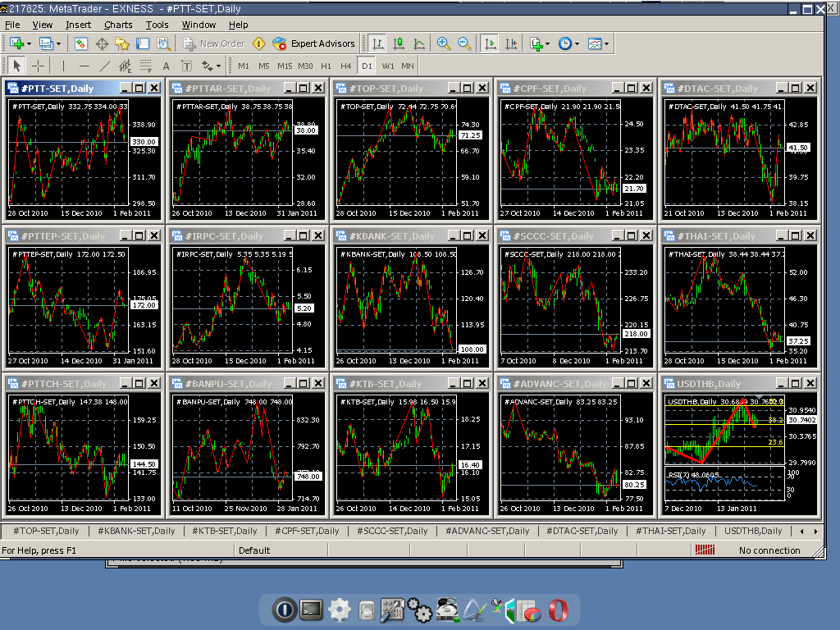Screen dimensions: 840x630
Task: Expand the Periodicity clock dropdown arrow
Action: tap(577, 44)
